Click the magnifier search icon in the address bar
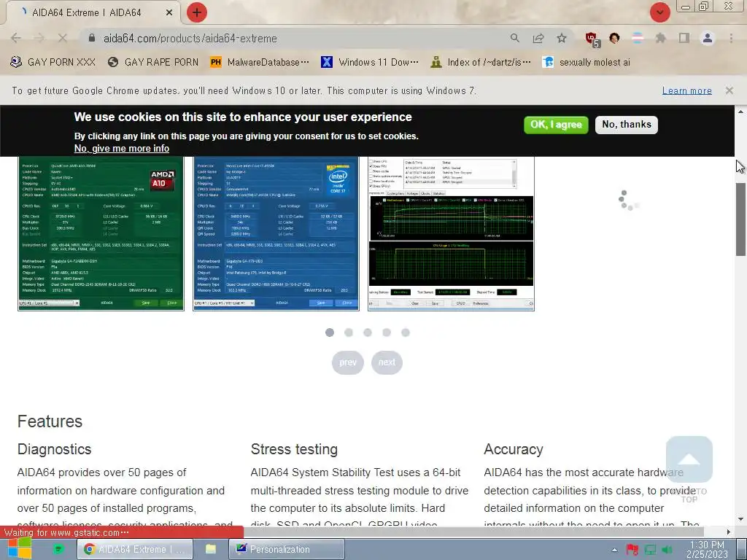The image size is (747, 560). [514, 38]
